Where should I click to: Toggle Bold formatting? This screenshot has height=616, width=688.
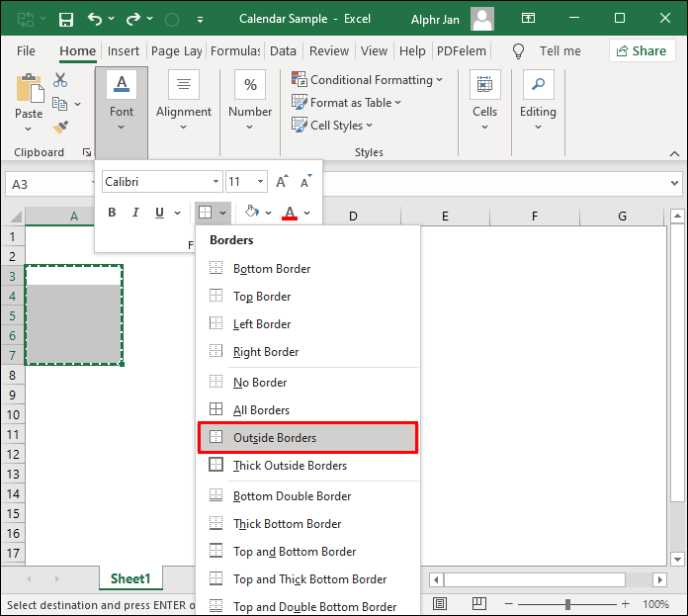(112, 213)
